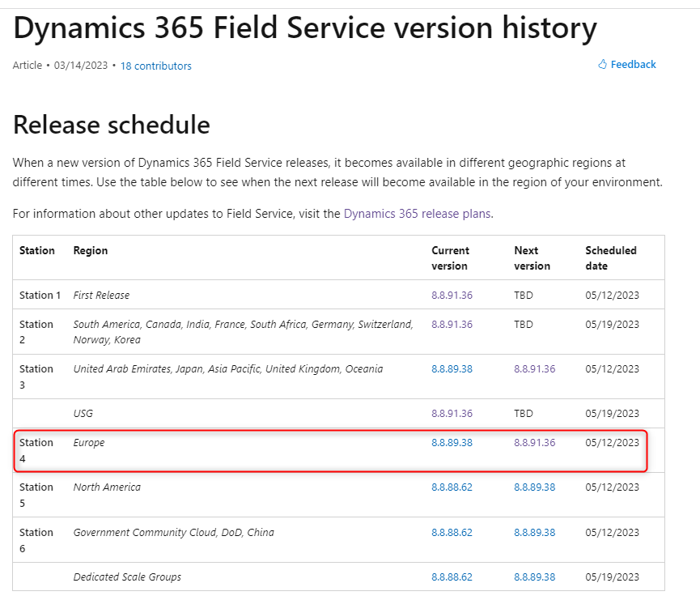Open the 18 contributors link

pyautogui.click(x=156, y=66)
